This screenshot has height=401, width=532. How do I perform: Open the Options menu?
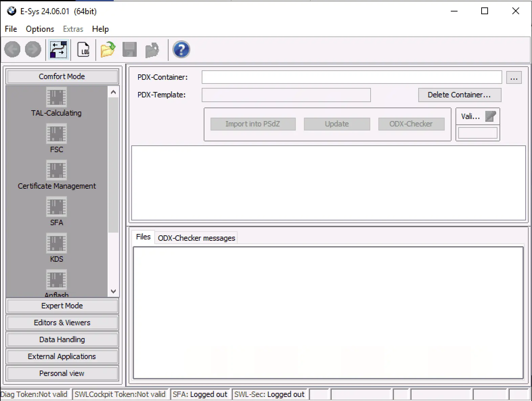(x=40, y=29)
